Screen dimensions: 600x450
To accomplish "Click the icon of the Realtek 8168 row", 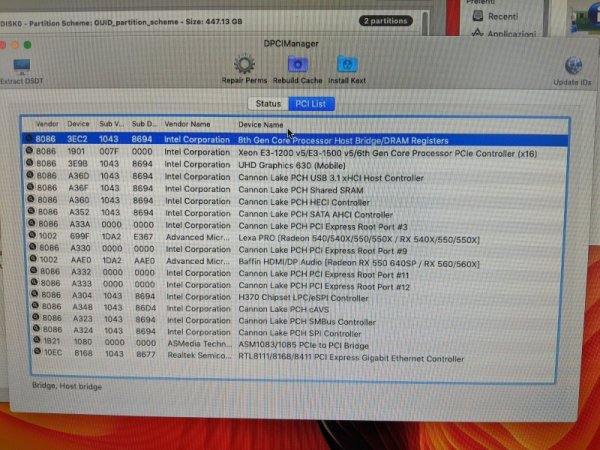I will (38, 351).
